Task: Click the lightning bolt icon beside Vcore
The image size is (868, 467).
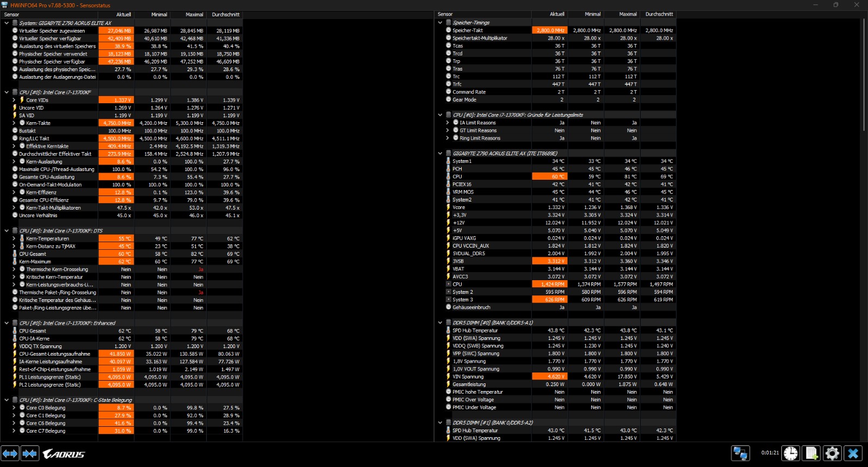Action: 449,207
